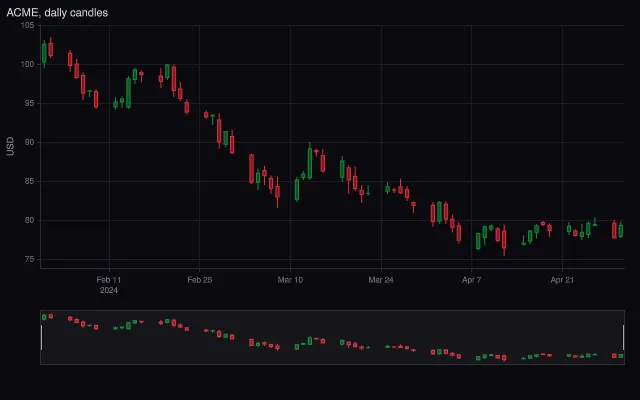Click the 'Feb 25' x-axis tick label
This screenshot has width=640, height=400.
tap(200, 280)
